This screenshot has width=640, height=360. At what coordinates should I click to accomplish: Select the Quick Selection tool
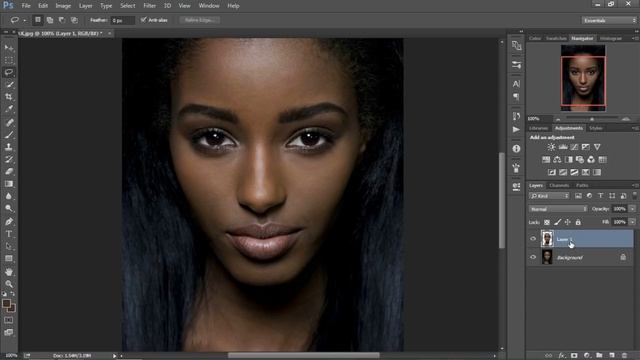click(x=9, y=85)
